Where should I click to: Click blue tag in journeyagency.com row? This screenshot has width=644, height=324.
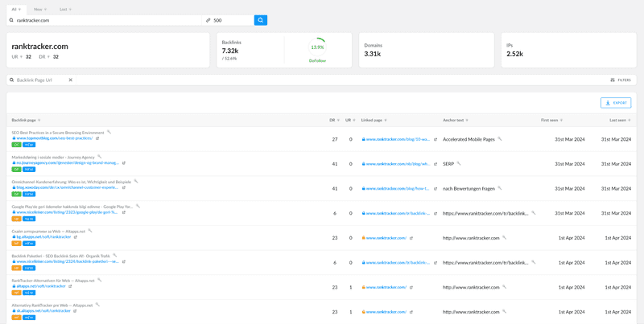tap(29, 169)
